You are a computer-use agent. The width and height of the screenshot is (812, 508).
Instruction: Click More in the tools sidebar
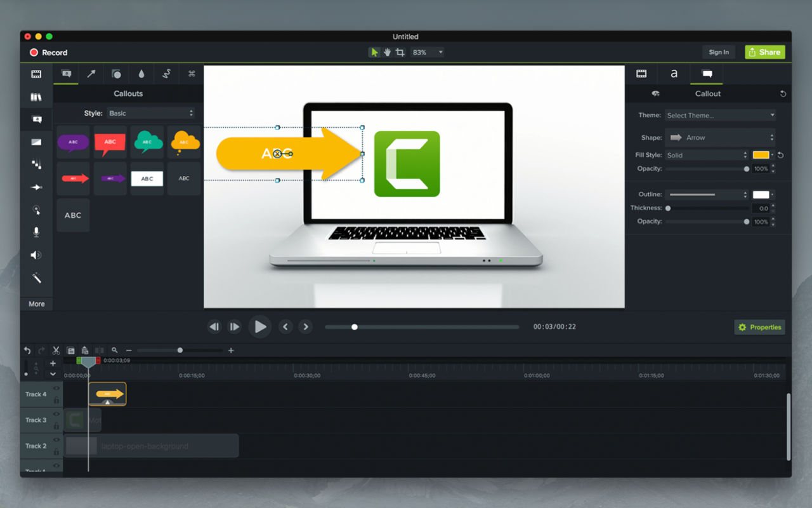pyautogui.click(x=37, y=304)
